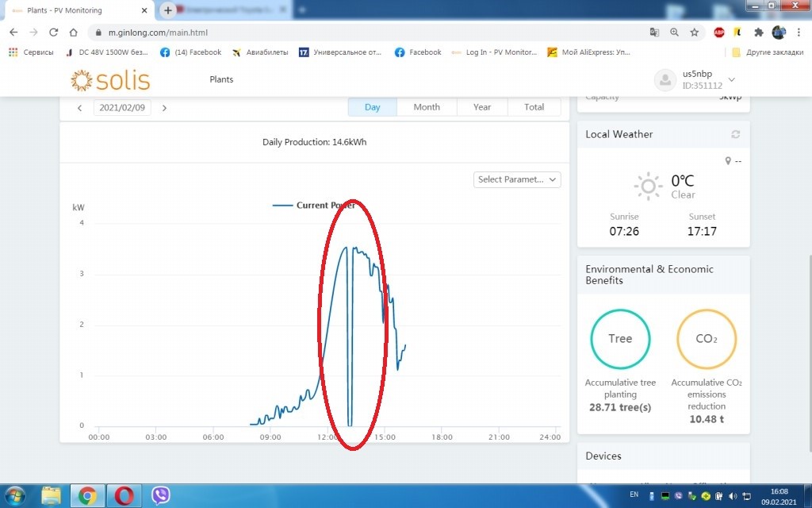Switch to the Year tab
The height and width of the screenshot is (508, 812).
482,107
